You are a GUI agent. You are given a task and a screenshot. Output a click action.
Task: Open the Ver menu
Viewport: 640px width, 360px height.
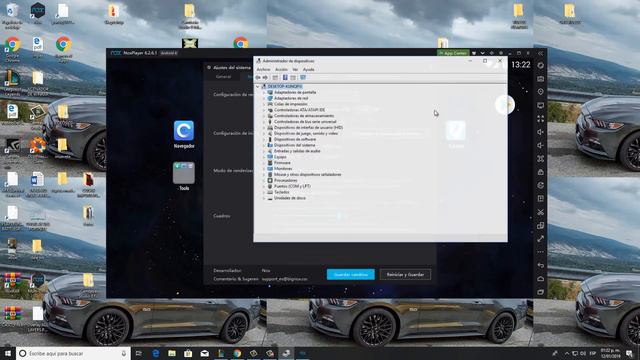tap(295, 69)
